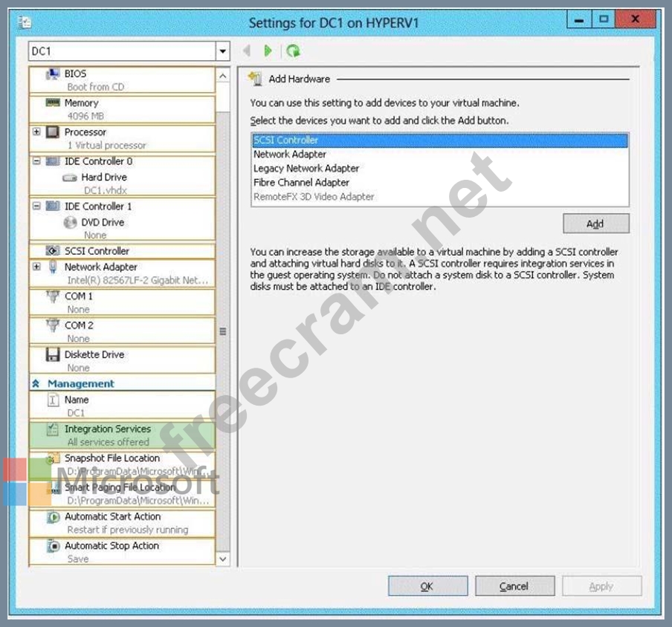The height and width of the screenshot is (627, 672).
Task: Click the Hard Drive disk icon
Action: point(69,178)
